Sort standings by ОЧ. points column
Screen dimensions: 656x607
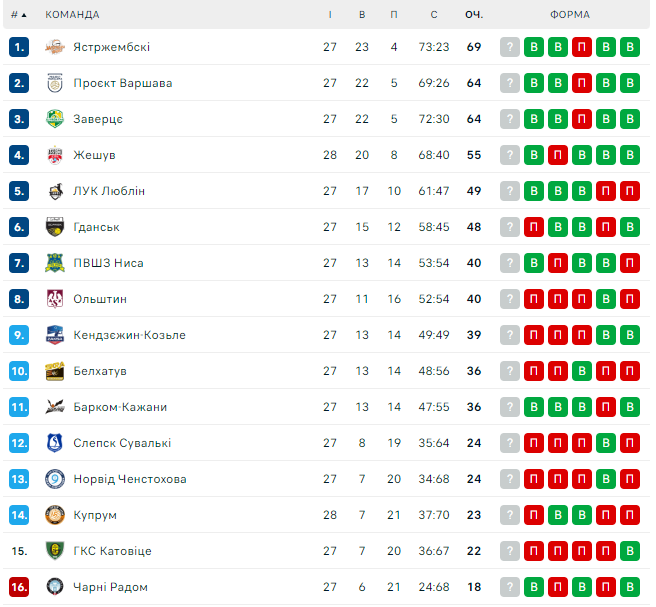coord(474,15)
